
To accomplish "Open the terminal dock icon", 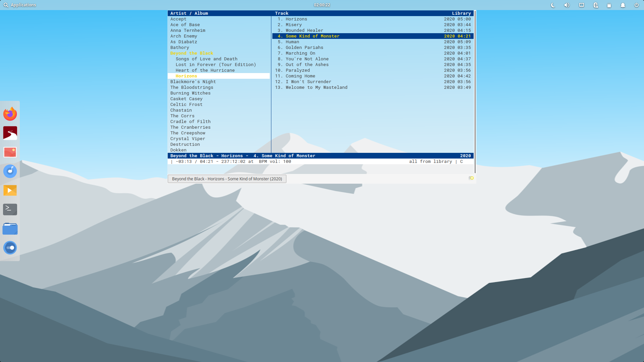I will pyautogui.click(x=10, y=209).
